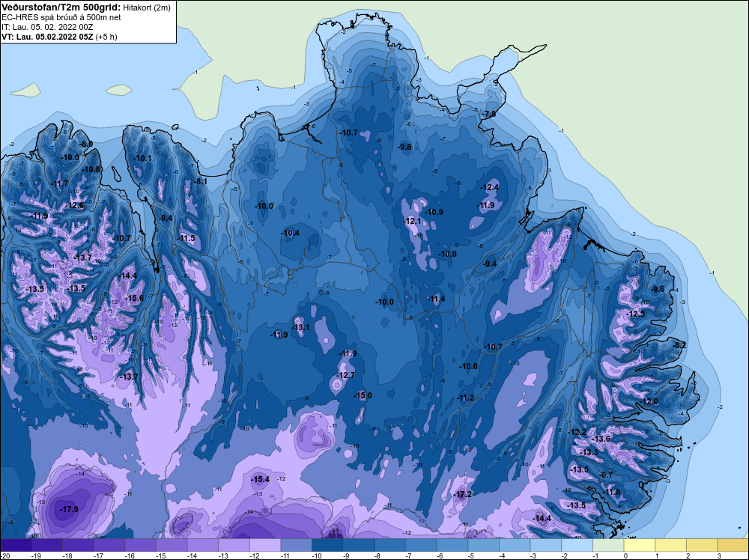
Task: Click the -13.1 temperature label
Action: 300,327
